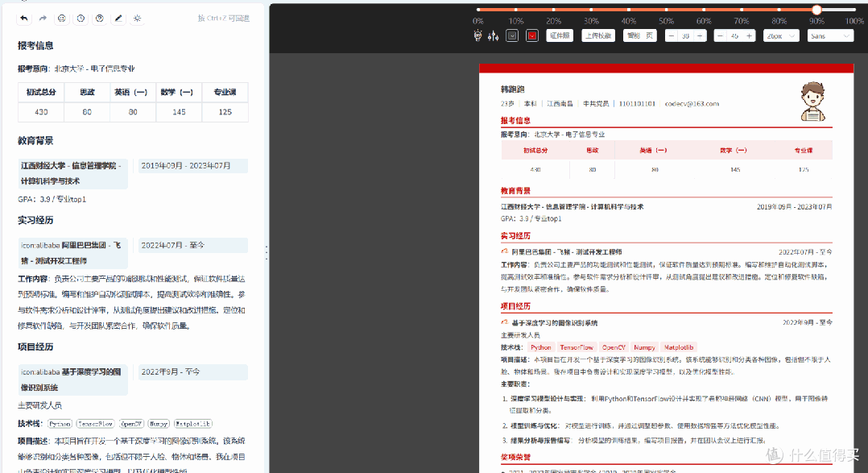Choose the gray theme color swatch

point(512,36)
